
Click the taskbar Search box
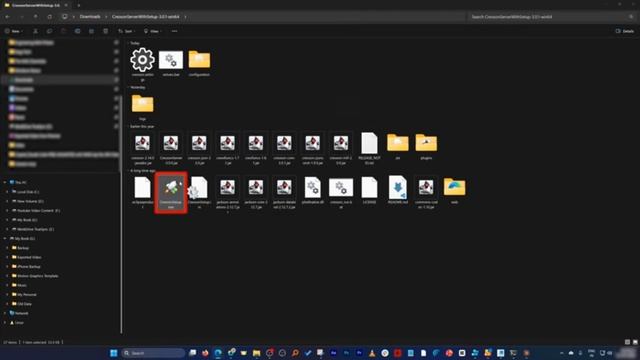[153, 353]
